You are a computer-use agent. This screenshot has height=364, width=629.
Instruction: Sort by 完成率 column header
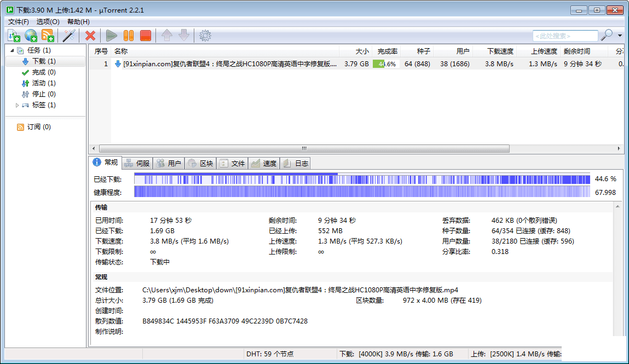[x=386, y=51]
